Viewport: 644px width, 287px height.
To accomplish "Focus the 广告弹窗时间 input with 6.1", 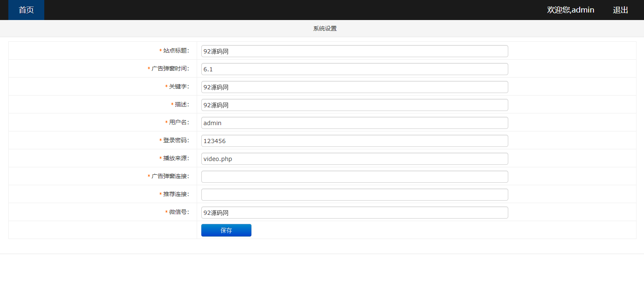I will (355, 69).
